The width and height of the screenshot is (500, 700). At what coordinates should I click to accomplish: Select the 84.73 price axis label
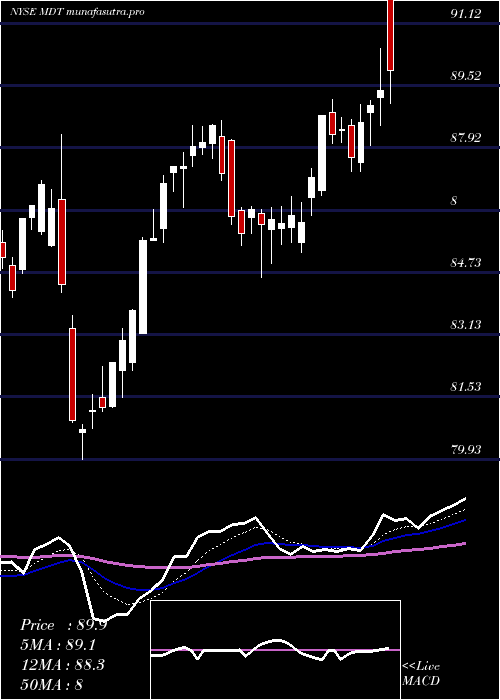[x=466, y=262]
